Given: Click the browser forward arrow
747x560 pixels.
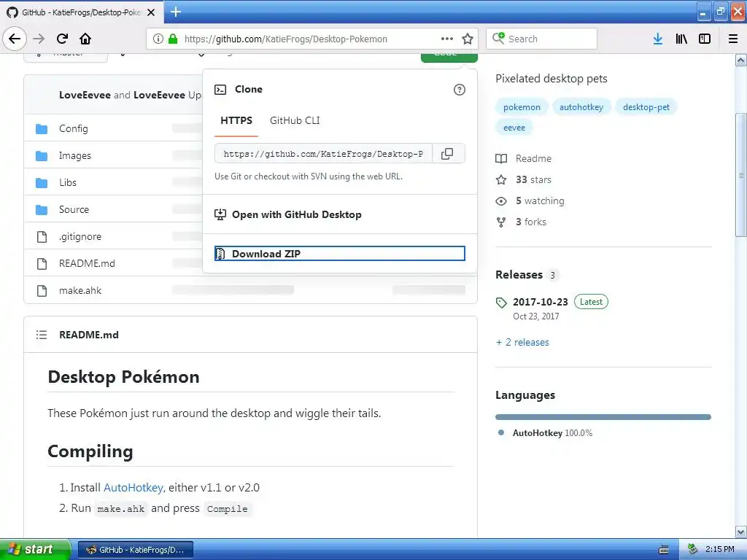Looking at the screenshot, I should [x=39, y=39].
